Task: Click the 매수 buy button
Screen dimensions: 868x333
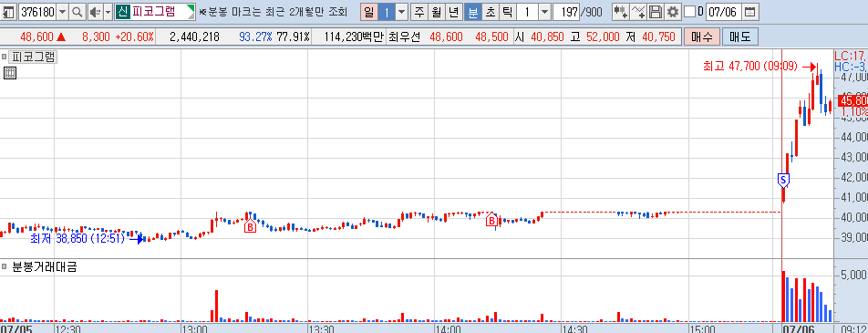Action: coord(702,37)
